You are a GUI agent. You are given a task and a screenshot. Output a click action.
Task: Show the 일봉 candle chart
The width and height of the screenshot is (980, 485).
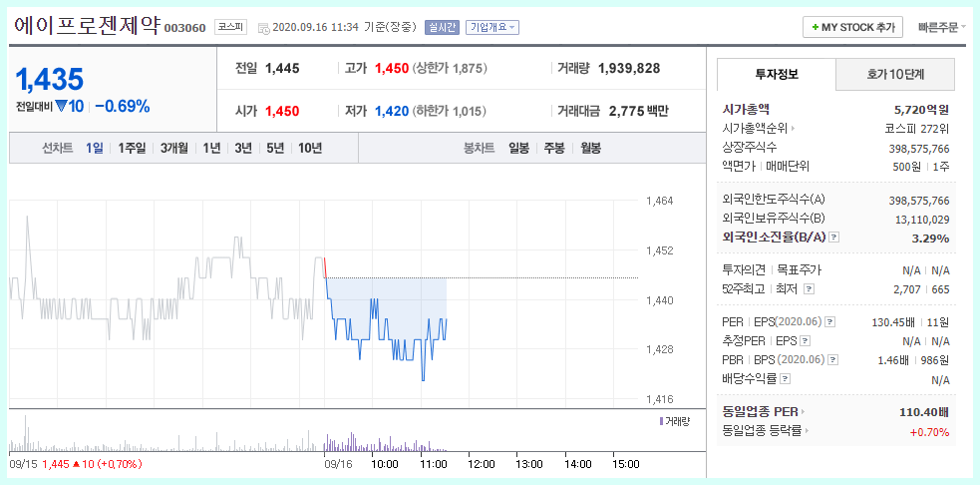518,149
